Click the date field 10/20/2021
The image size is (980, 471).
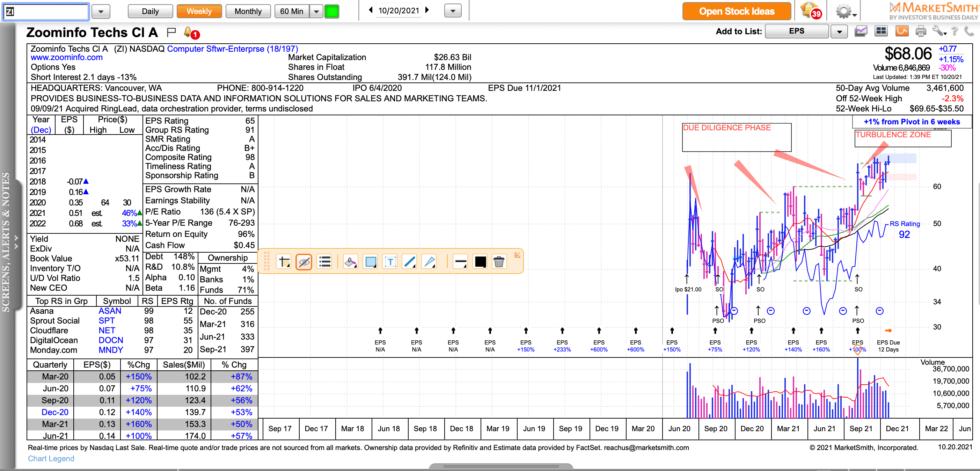[398, 10]
